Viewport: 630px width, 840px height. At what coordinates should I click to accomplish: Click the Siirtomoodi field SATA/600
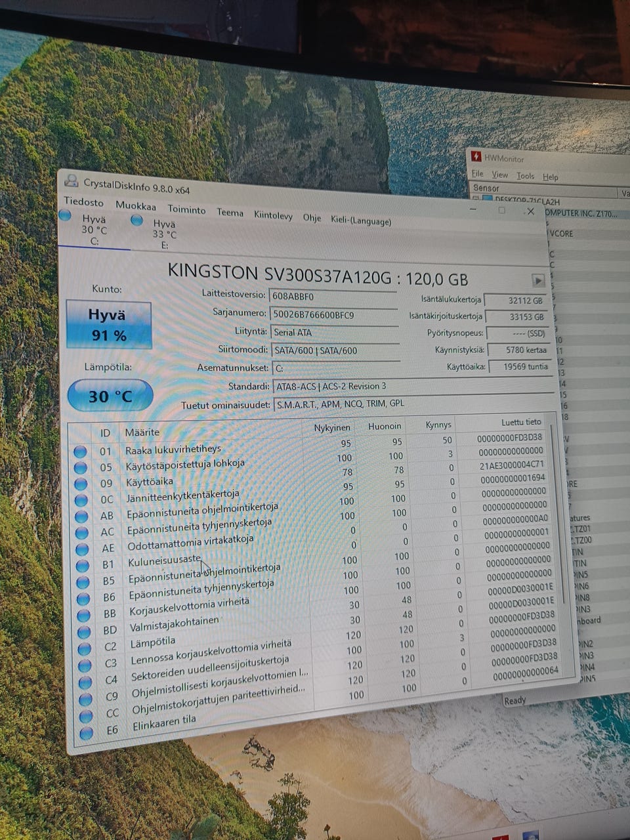[335, 350]
